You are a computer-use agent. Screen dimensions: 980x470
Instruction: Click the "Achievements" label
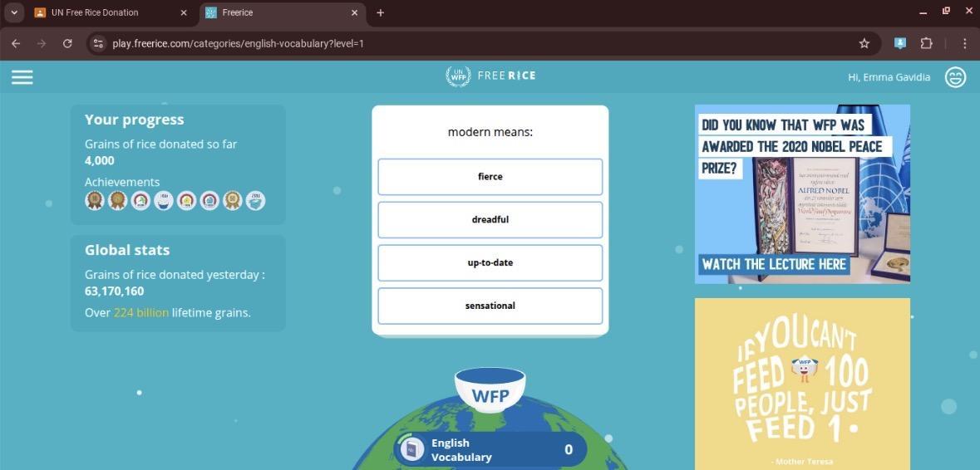122,182
